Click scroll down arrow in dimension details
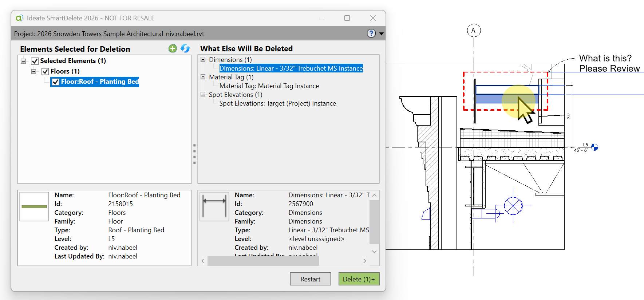This screenshot has width=644, height=300. (374, 252)
